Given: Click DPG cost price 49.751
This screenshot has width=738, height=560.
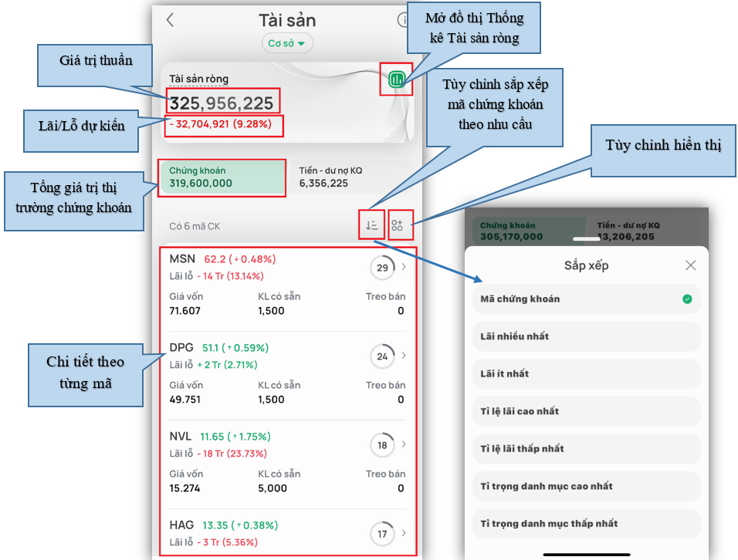Looking at the screenshot, I should pos(185,400).
